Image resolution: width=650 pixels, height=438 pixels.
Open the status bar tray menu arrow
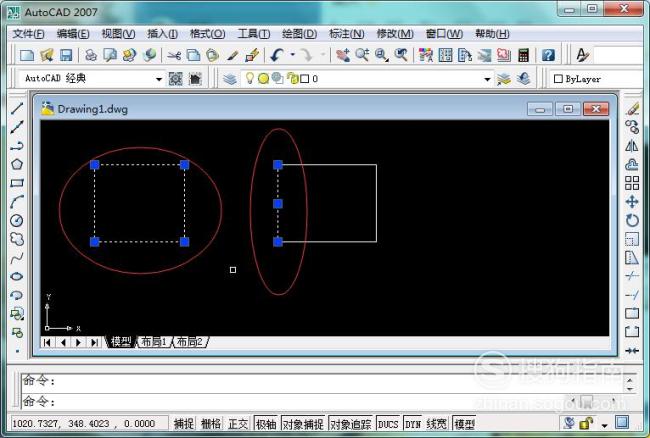pos(604,425)
